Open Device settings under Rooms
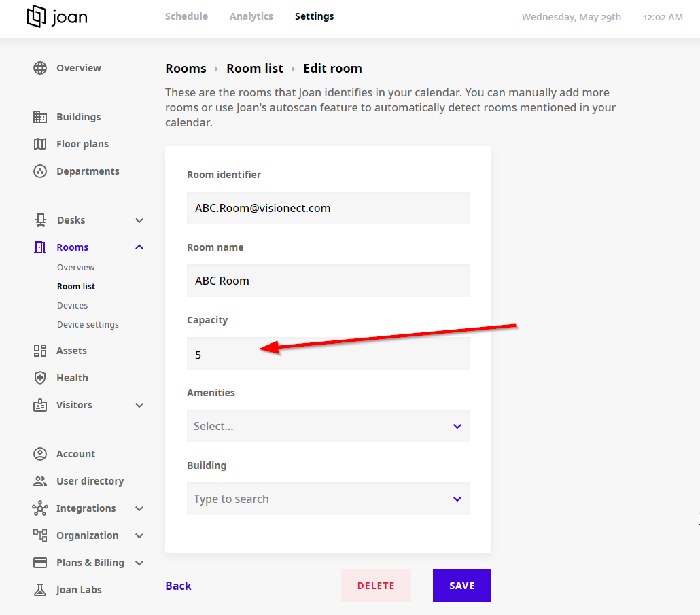Image resolution: width=700 pixels, height=615 pixels. coord(88,324)
